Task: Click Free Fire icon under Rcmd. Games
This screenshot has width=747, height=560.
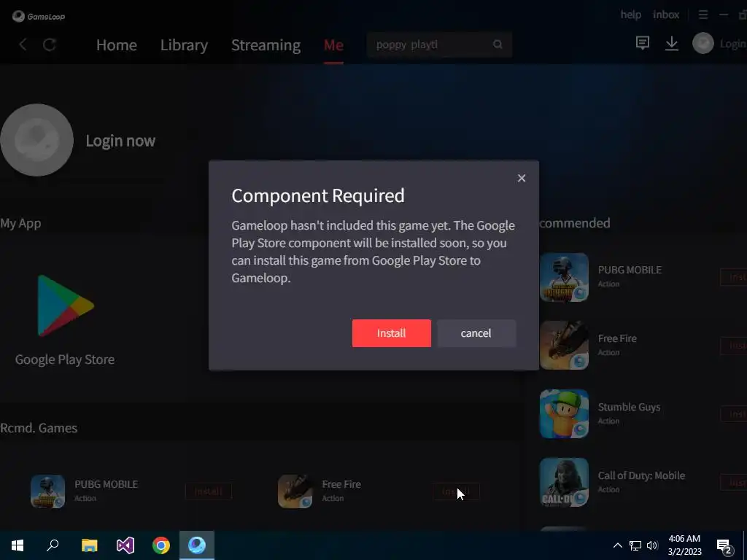Action: 295,491
